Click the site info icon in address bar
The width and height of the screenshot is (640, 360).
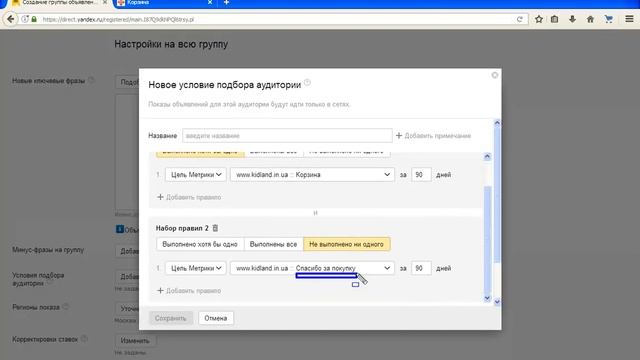coord(25,19)
